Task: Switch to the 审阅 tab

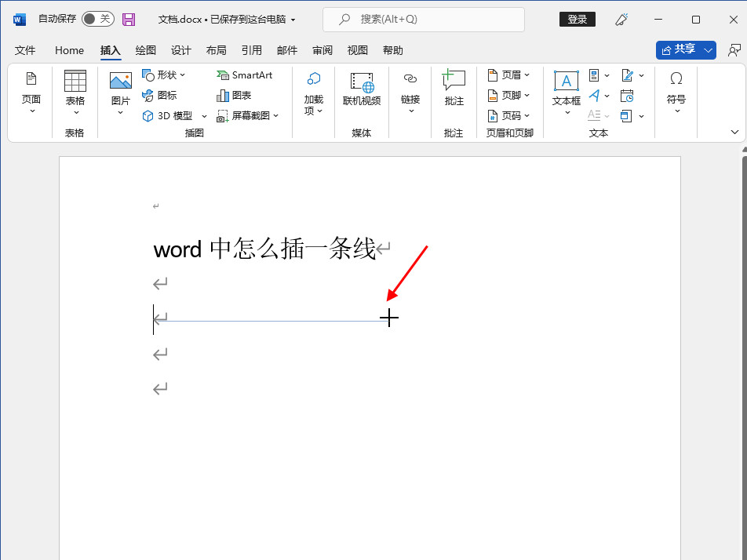Action: (x=322, y=50)
